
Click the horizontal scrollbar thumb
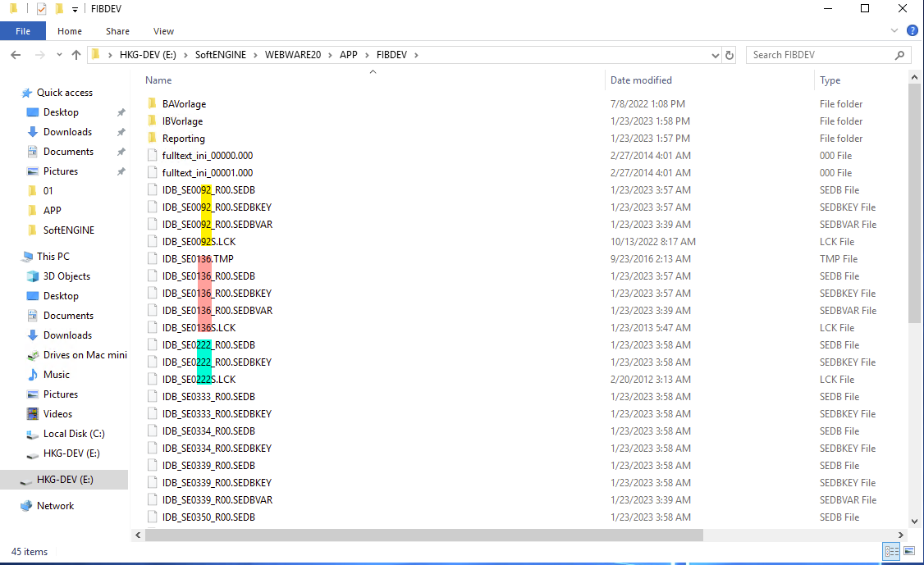pyautogui.click(x=423, y=535)
